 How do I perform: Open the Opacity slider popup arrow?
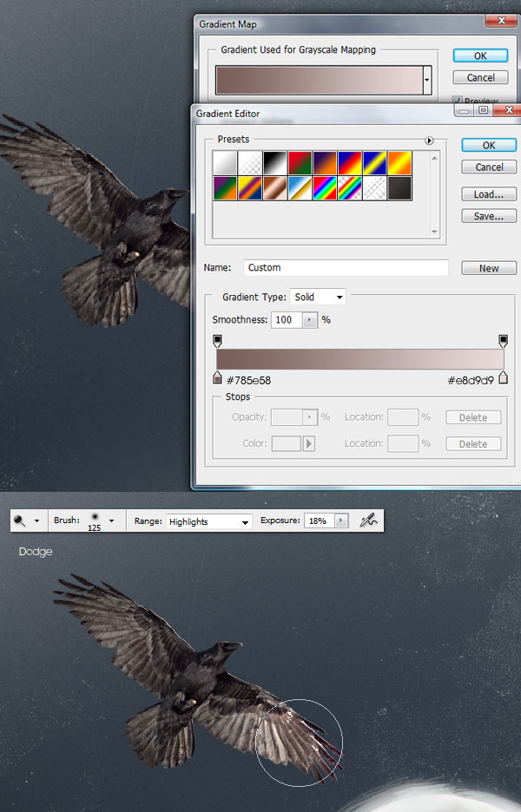[x=310, y=417]
